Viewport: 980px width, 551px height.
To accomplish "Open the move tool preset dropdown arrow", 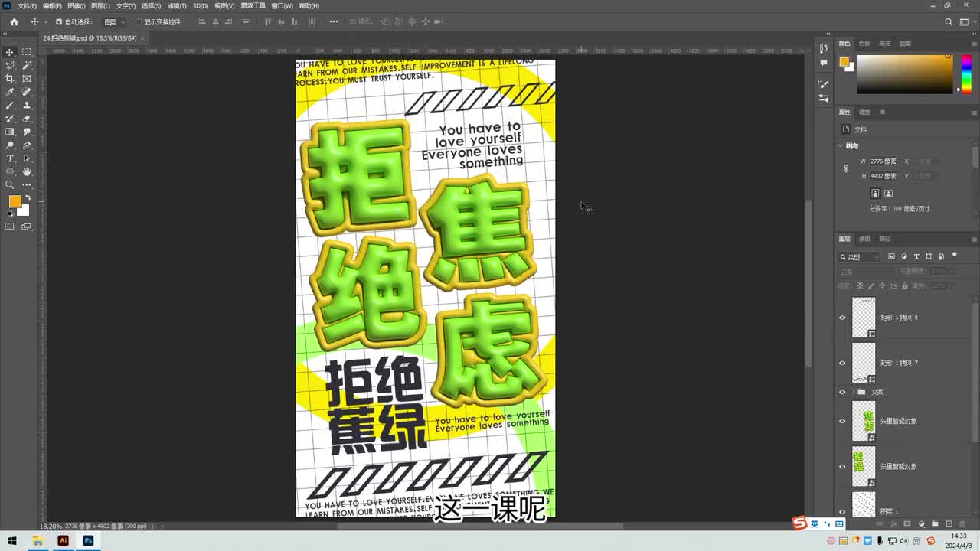I will (x=45, y=22).
